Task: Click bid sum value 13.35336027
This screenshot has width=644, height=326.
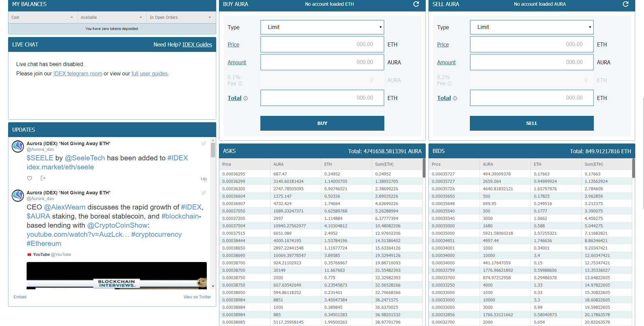Action: point(597,270)
